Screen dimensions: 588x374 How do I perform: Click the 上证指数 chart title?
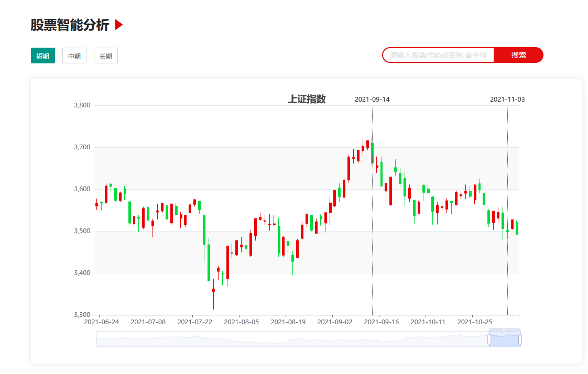(307, 99)
